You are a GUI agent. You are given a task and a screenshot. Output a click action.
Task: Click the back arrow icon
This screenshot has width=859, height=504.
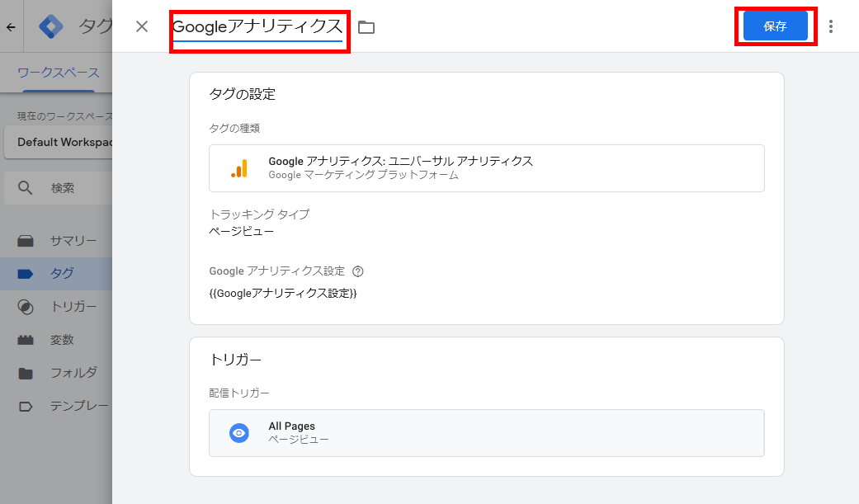point(11,26)
